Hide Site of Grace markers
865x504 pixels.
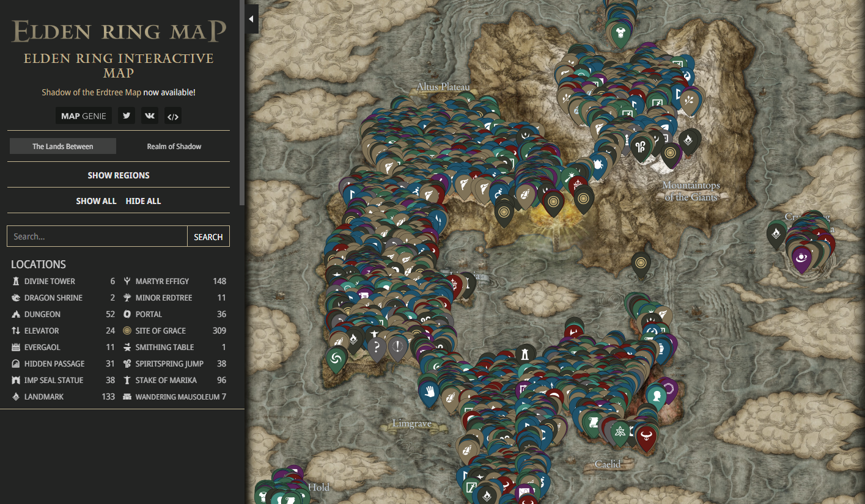174,331
